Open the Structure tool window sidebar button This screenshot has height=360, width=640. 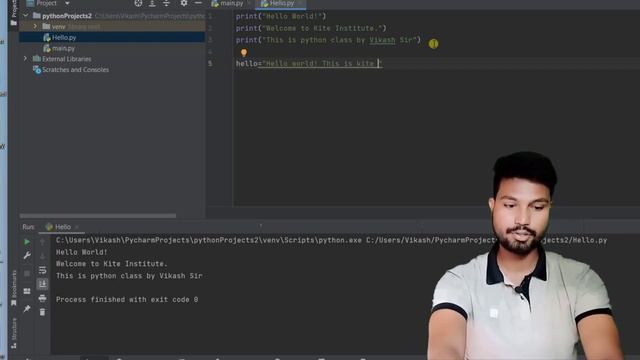(x=14, y=333)
